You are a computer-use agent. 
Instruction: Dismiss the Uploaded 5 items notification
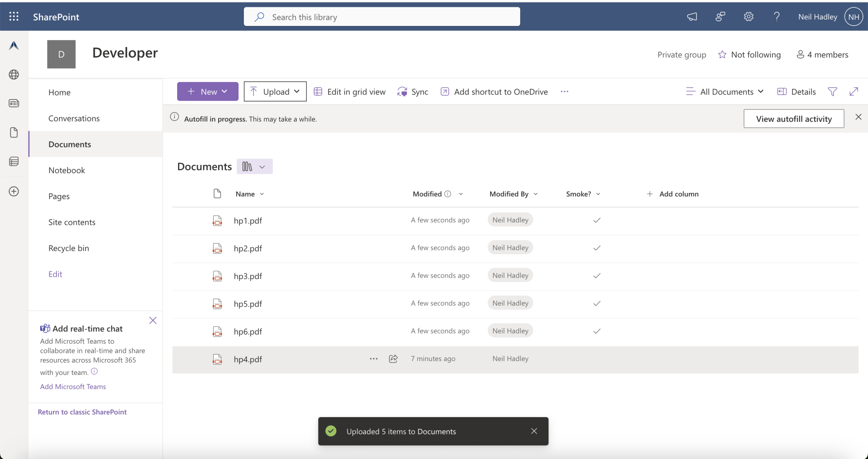[x=534, y=431]
